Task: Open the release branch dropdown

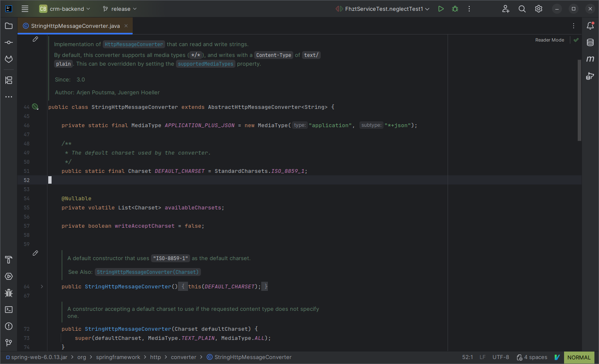Action: pyautogui.click(x=120, y=9)
